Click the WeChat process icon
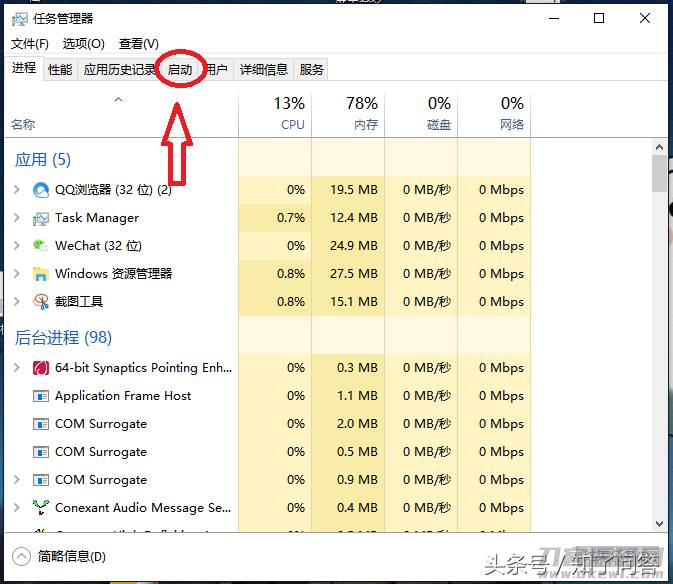The image size is (673, 584). point(40,245)
